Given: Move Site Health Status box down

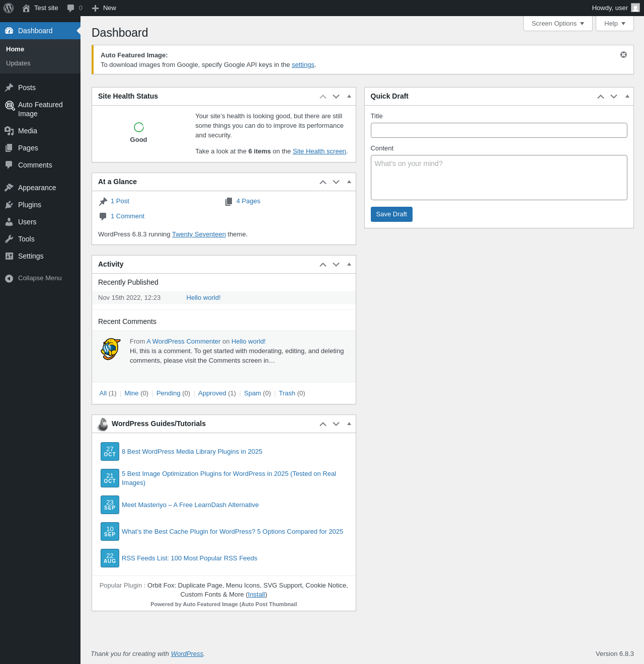Looking at the screenshot, I should (x=336, y=97).
